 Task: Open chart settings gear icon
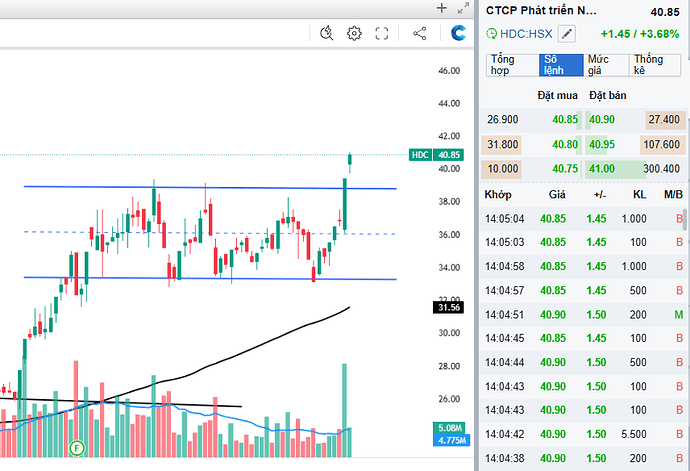coord(354,33)
